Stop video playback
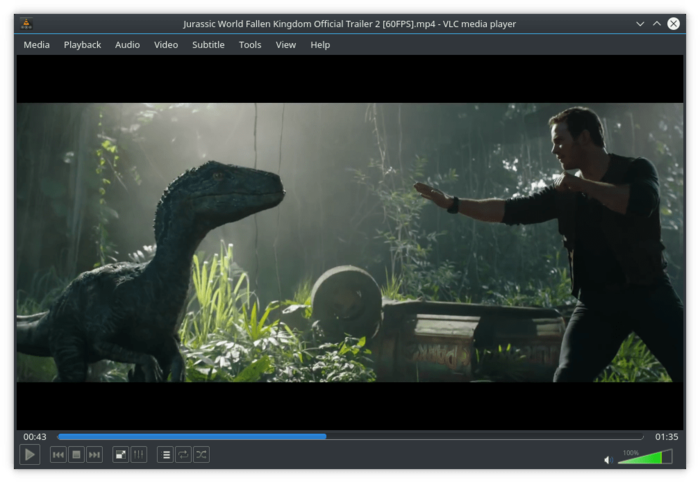This screenshot has height=483, width=700. 76,455
